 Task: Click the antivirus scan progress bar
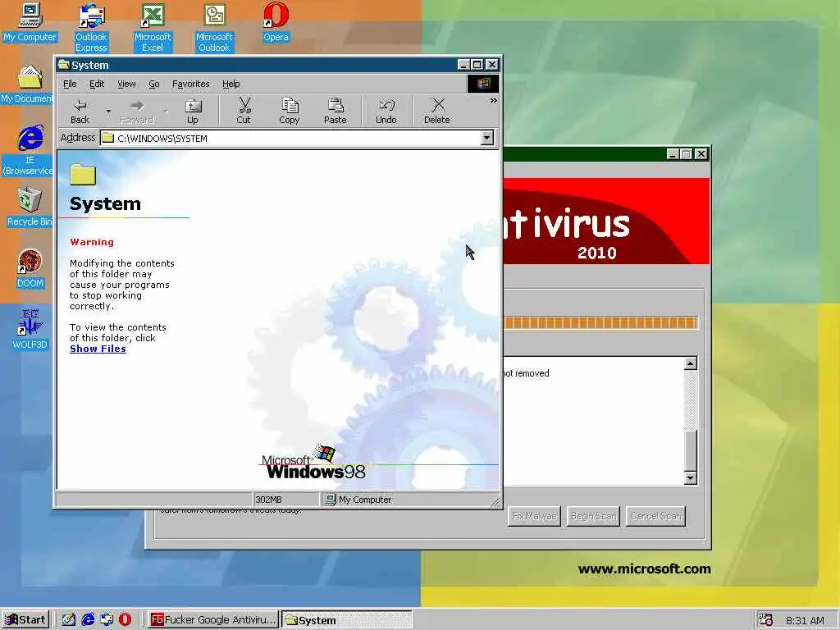600,322
